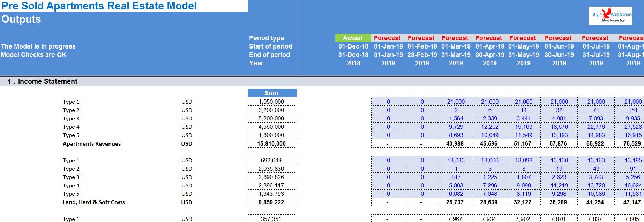Click Type 1 cost value 13,033
Image resolution: width=644 pixels, height=222 pixels.
pos(456,160)
